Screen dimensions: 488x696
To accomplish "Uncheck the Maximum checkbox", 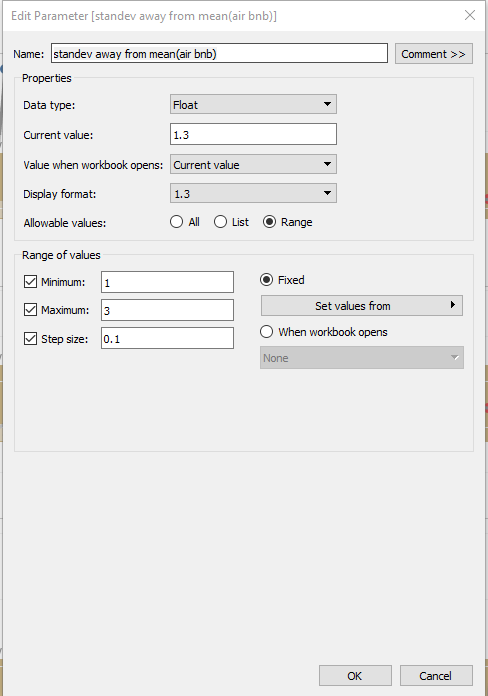I will click(x=30, y=310).
